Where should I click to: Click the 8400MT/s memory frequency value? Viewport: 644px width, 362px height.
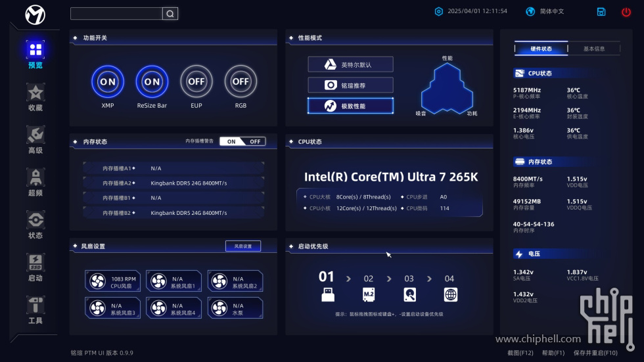coord(528,179)
